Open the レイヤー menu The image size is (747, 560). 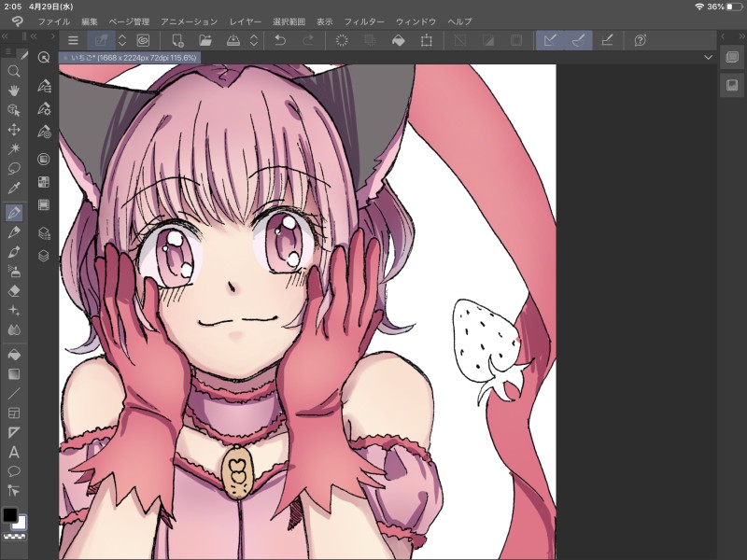tap(246, 21)
